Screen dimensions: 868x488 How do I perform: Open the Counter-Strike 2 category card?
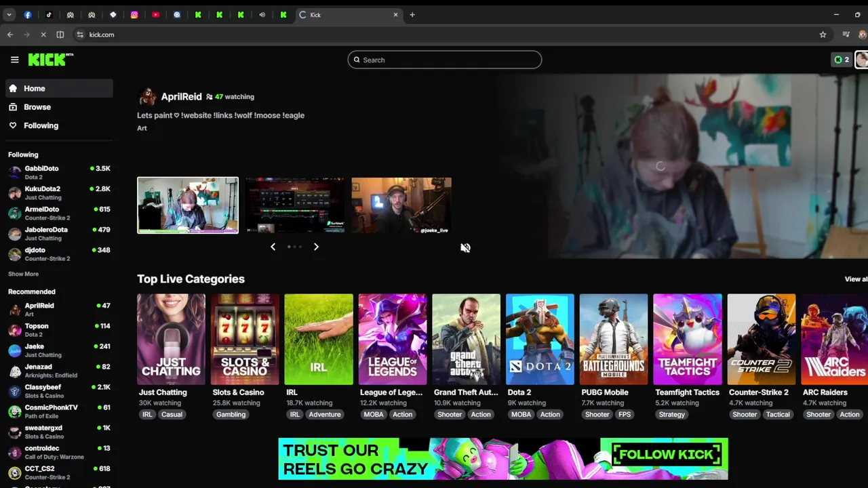762,339
